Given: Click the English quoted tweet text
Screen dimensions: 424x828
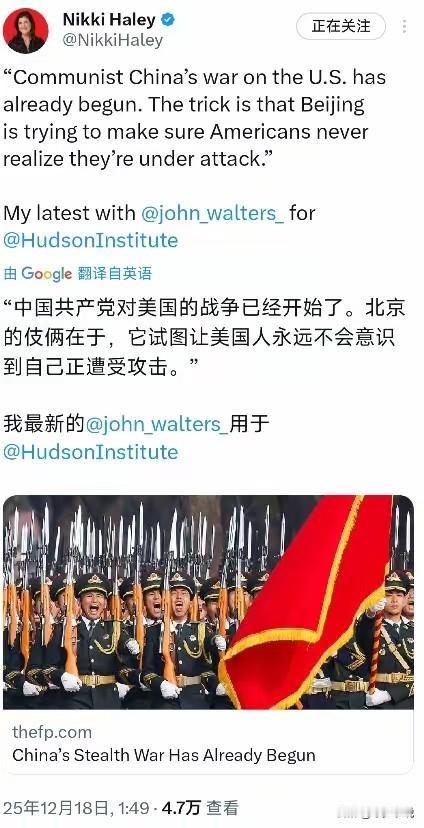Looking at the screenshot, I should click(x=194, y=119).
